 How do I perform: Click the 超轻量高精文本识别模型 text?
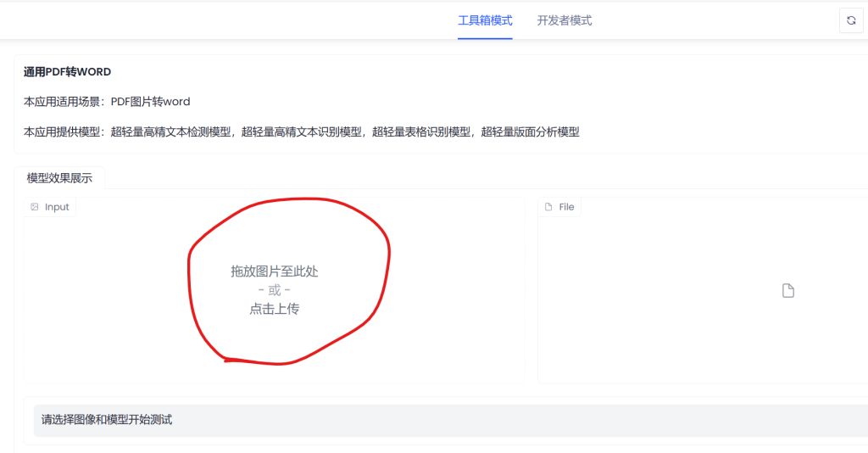[x=301, y=131]
